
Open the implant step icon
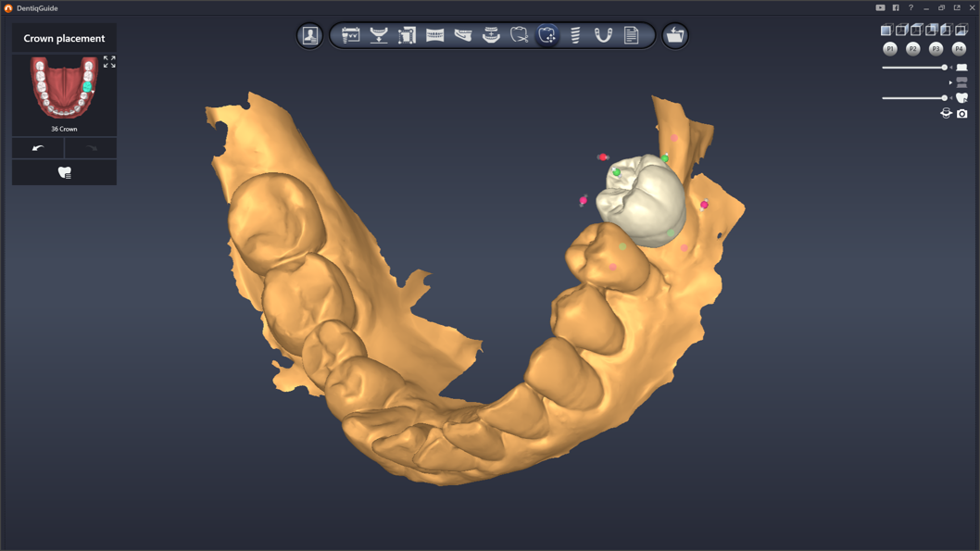coord(575,36)
